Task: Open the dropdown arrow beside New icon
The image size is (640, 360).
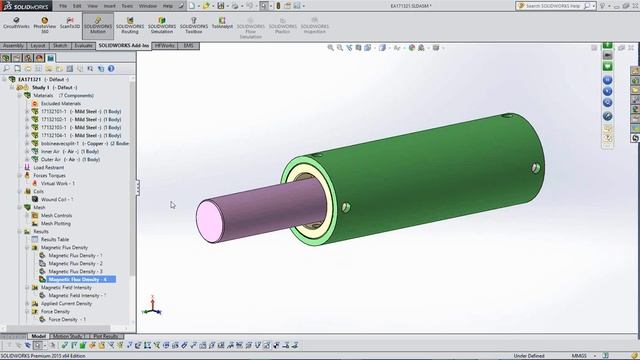Action: coord(198,6)
